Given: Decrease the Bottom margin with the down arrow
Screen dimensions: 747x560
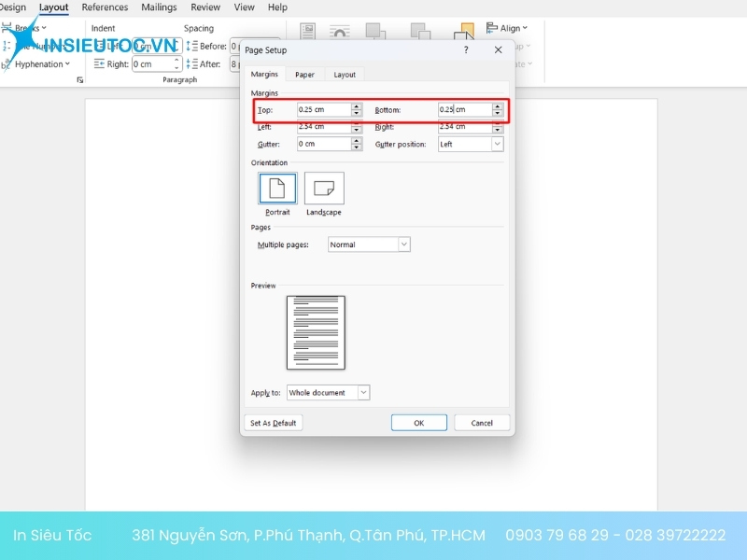Looking at the screenshot, I should click(x=498, y=113).
